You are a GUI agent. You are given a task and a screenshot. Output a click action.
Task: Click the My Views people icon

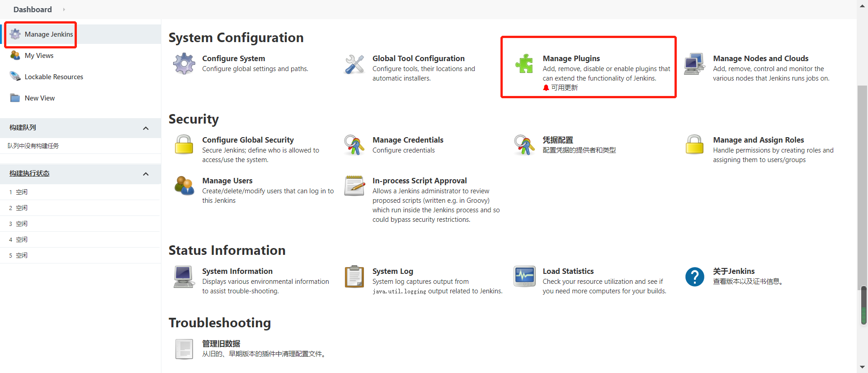click(15, 55)
